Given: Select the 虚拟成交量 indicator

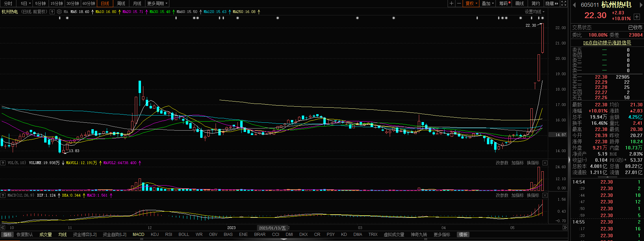Looking at the screenshot, I should (x=394, y=235).
